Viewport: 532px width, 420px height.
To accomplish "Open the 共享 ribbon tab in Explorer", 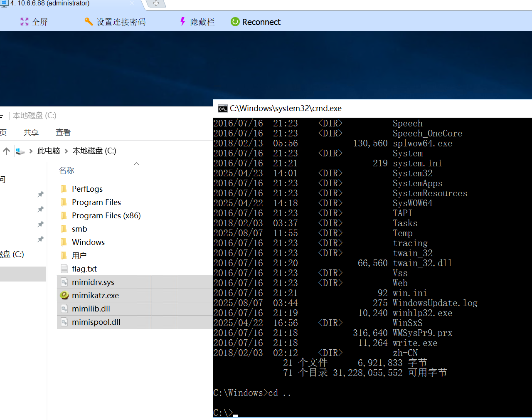I will point(31,132).
